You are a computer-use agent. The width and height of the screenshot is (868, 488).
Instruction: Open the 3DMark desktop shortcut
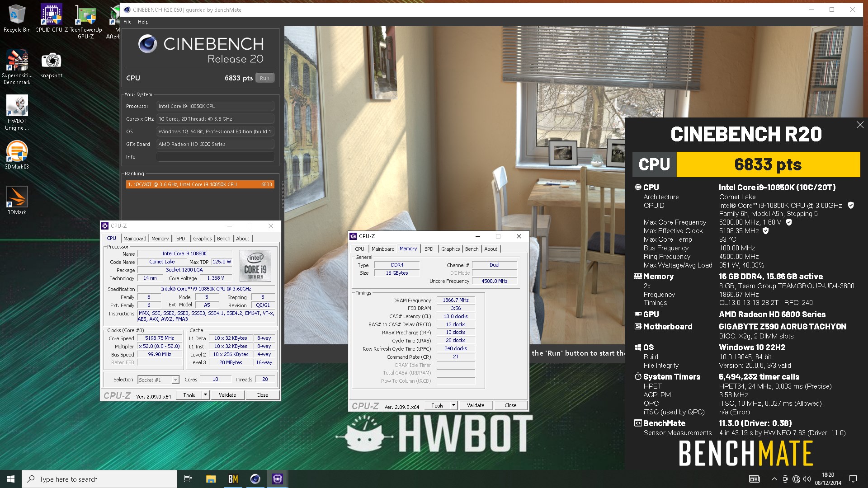pos(17,200)
